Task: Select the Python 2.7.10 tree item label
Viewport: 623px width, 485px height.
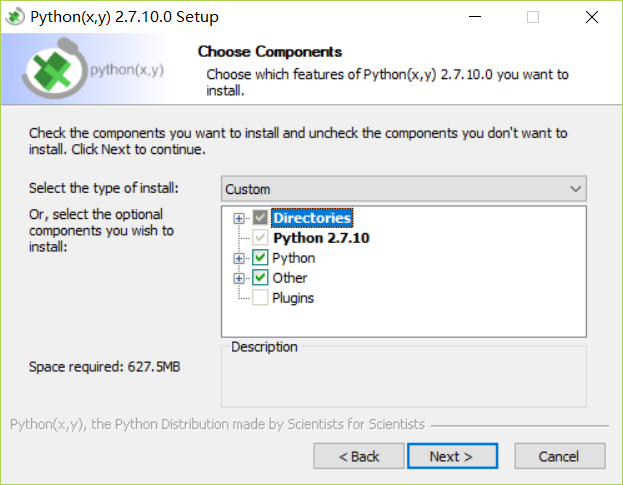Action: [321, 238]
